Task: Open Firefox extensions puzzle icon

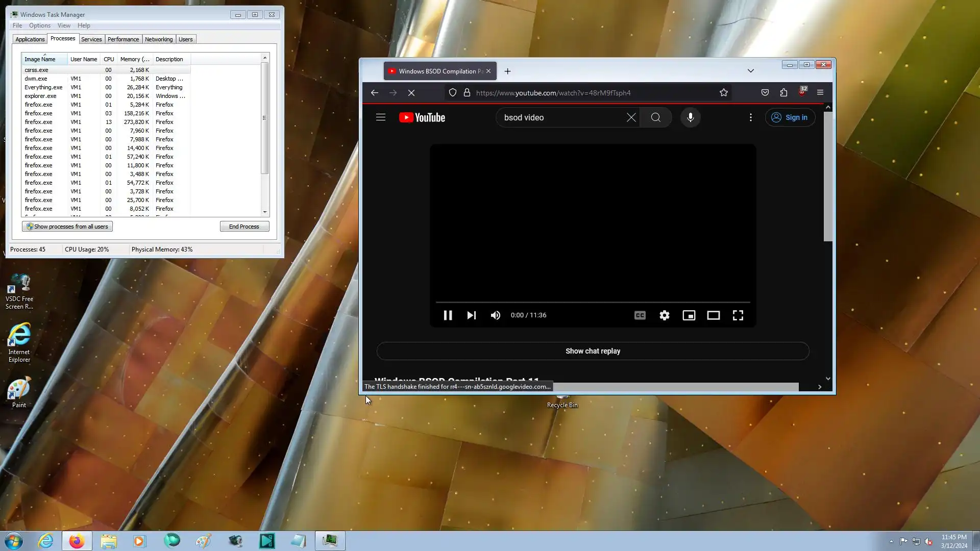Action: coord(783,92)
